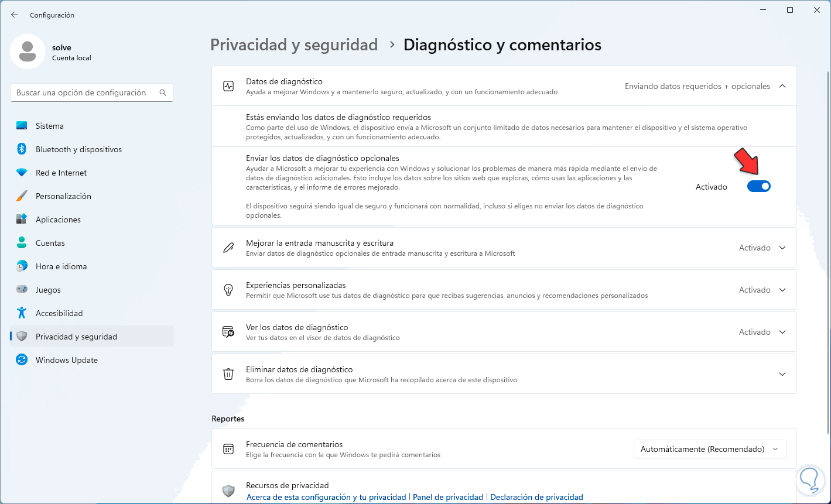
Task: Expand Mejorar la entrada manuscrita section
Action: coord(782,248)
